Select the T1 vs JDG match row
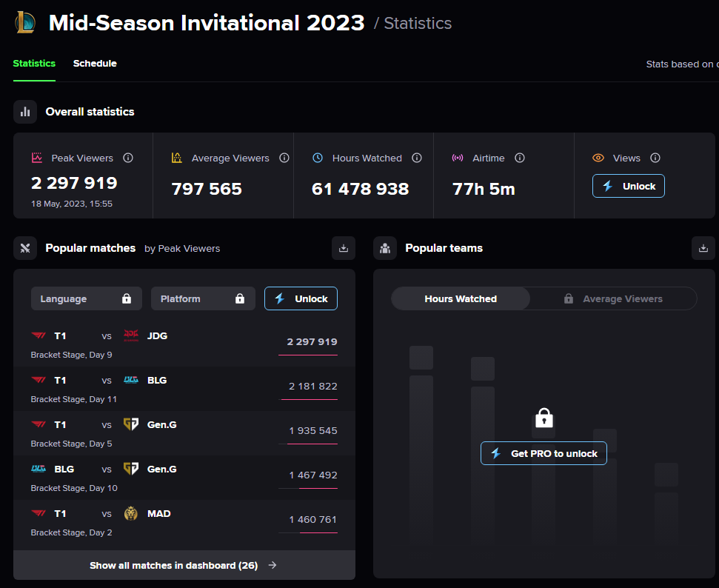The height and width of the screenshot is (588, 719). click(184, 344)
